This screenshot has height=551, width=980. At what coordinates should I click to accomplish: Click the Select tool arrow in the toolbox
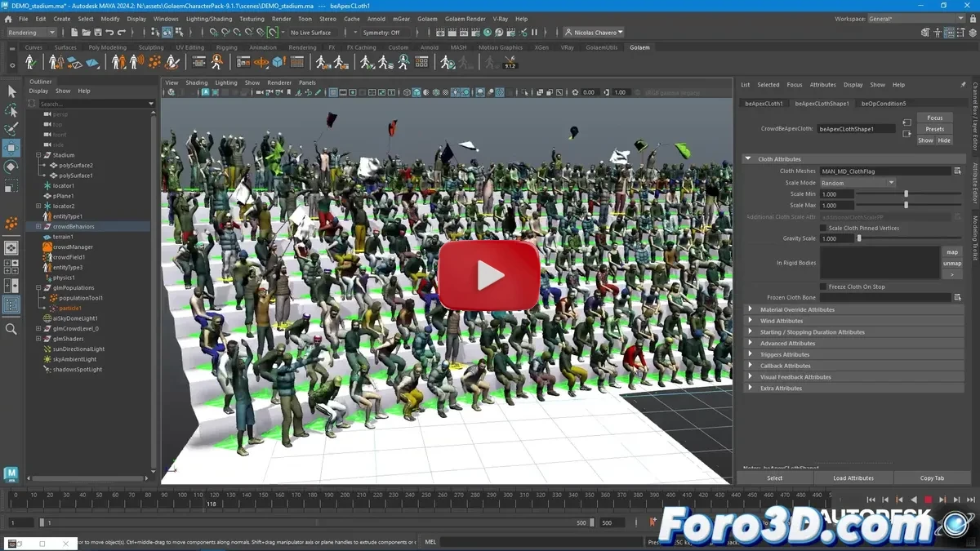coord(11,91)
